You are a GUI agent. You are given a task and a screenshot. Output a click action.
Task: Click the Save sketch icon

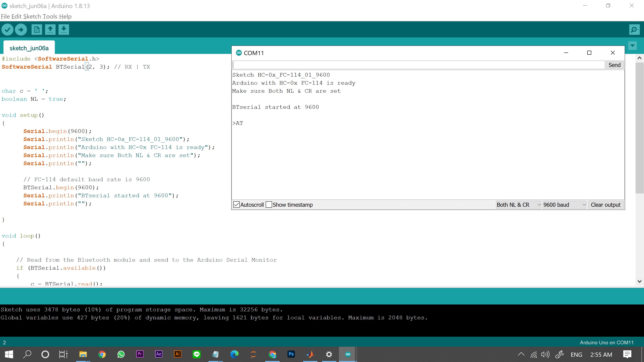[64, 30]
